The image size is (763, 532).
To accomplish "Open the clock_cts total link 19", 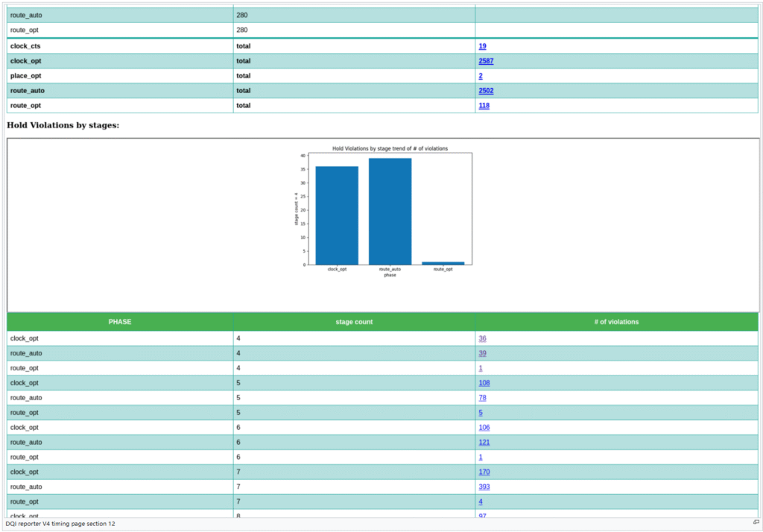I will (x=482, y=46).
